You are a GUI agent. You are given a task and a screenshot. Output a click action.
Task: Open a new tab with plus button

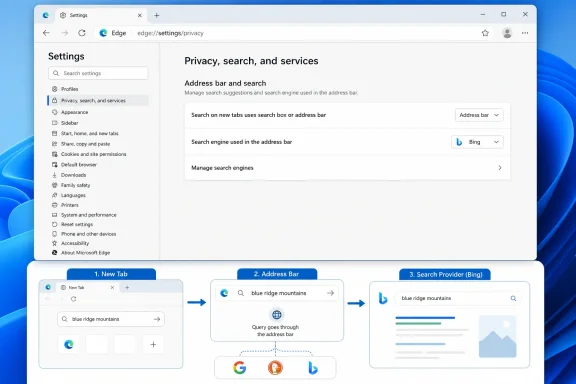point(157,15)
